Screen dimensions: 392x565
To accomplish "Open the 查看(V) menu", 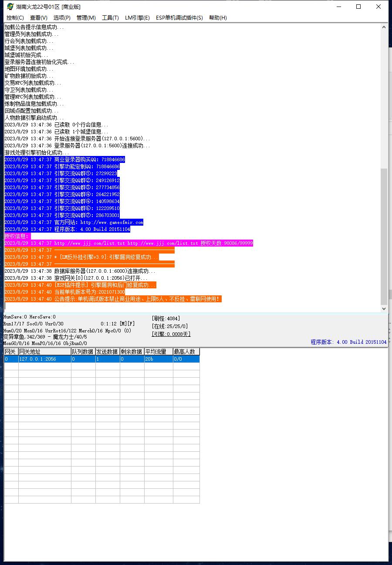I will tap(39, 18).
